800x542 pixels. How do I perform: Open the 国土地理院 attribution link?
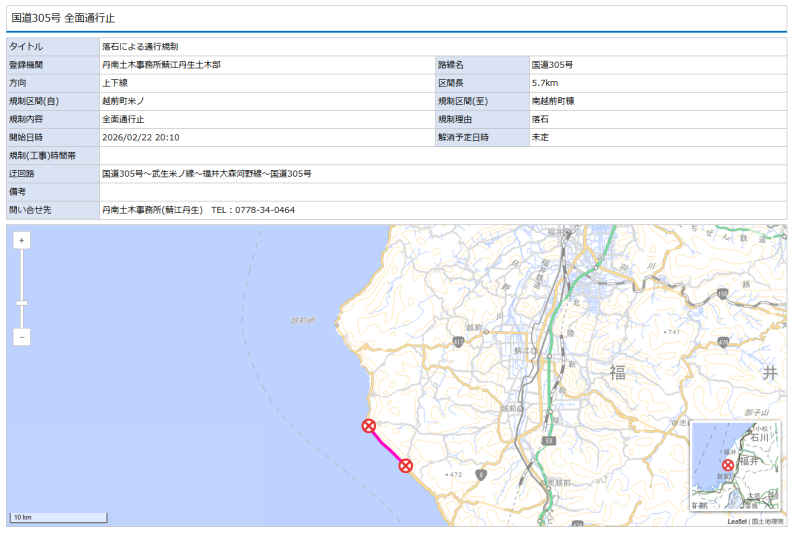(768, 521)
